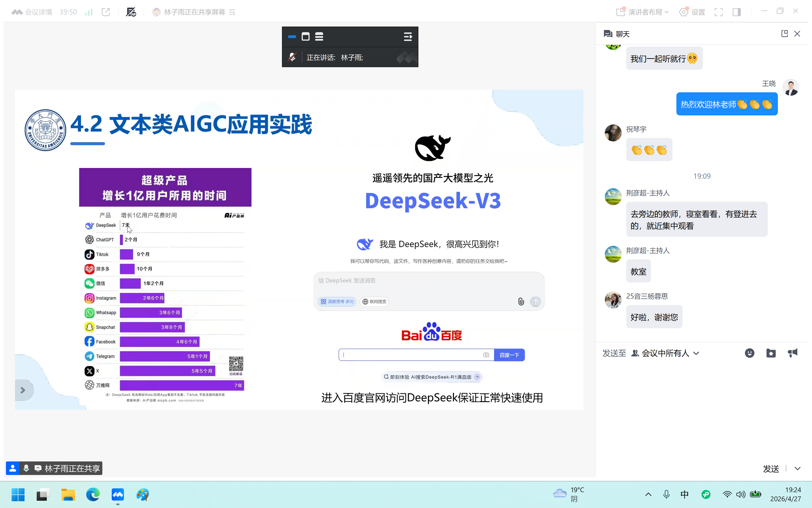Screen dimensions: 812x508
Task: Open Task View on the taskbar
Action: [43, 494]
